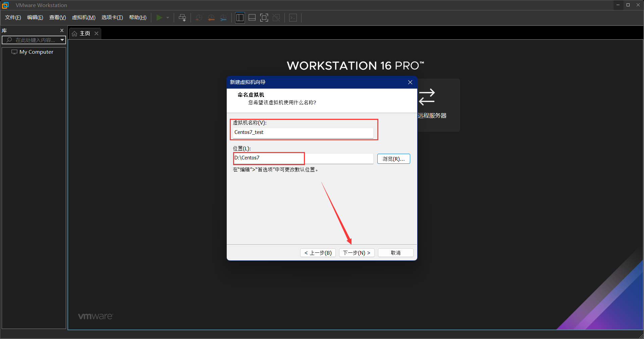Click the library search input field
The width and height of the screenshot is (644, 339).
[x=33, y=40]
